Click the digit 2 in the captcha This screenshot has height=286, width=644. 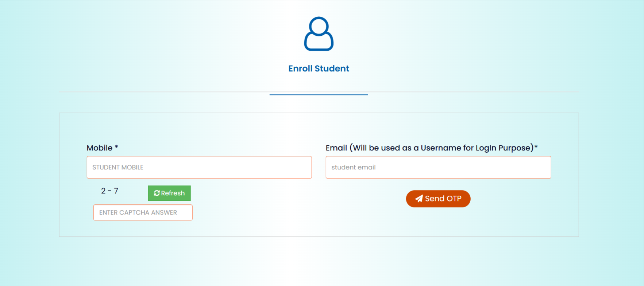[x=103, y=191]
